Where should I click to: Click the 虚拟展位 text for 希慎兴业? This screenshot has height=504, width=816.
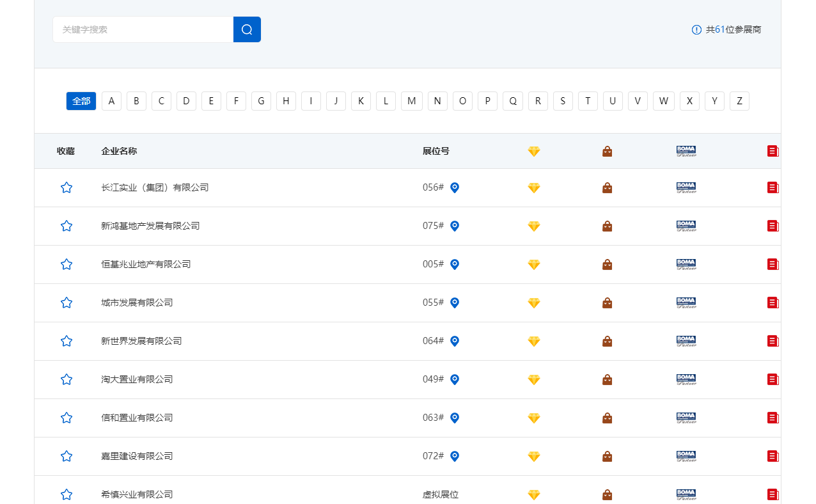coord(441,494)
